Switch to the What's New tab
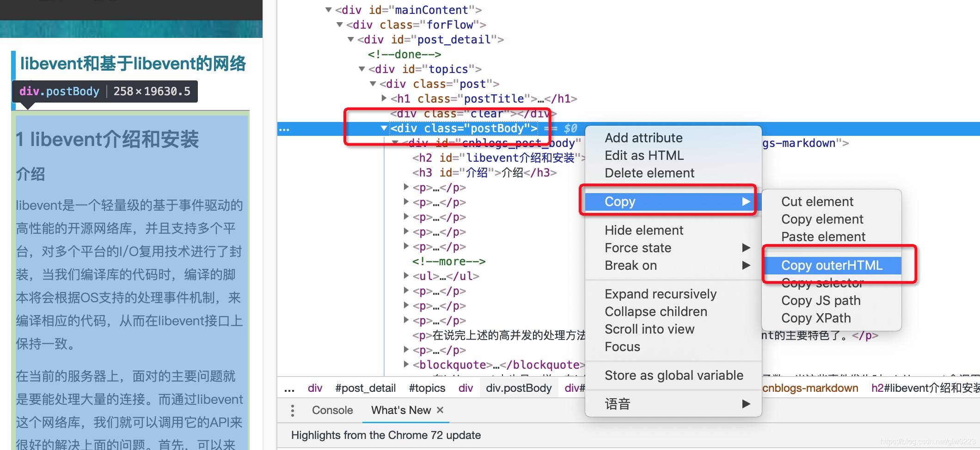980x450 pixels. tap(401, 410)
